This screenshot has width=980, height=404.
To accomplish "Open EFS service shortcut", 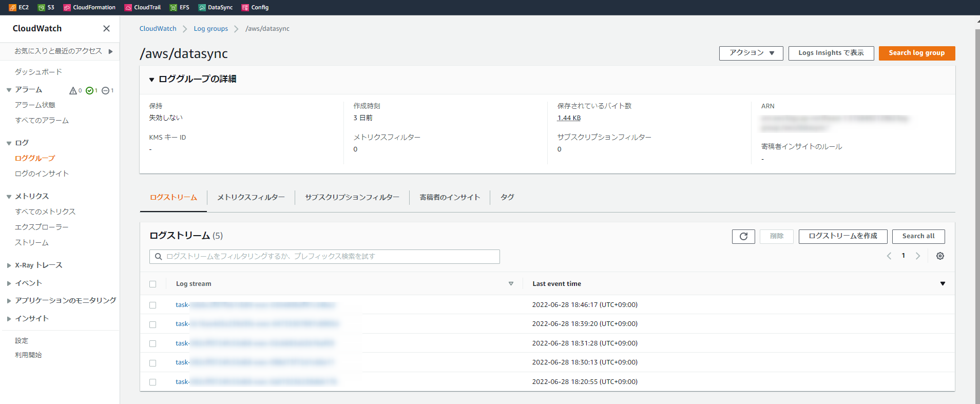I will click(x=180, y=8).
